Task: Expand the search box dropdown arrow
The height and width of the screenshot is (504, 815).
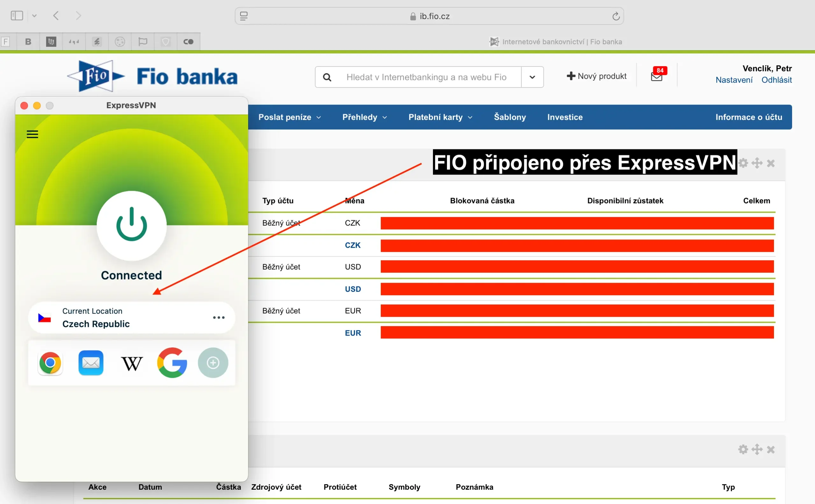Action: (x=532, y=77)
